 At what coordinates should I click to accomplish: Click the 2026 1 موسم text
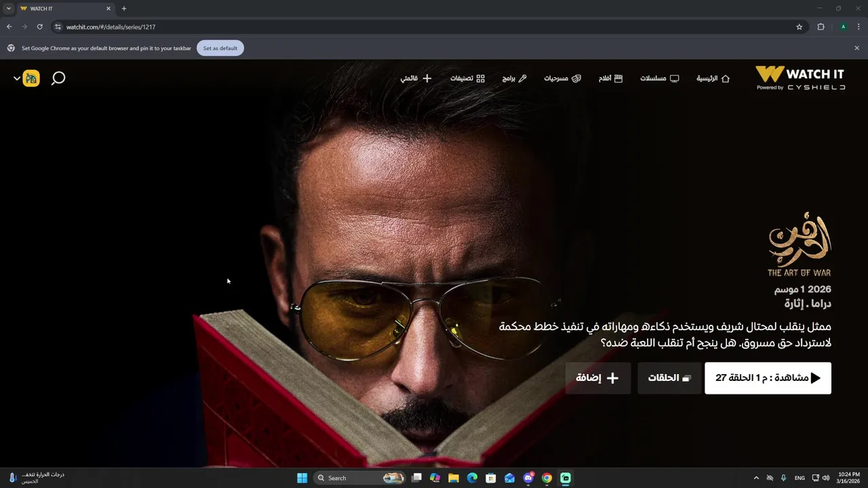pyautogui.click(x=803, y=289)
